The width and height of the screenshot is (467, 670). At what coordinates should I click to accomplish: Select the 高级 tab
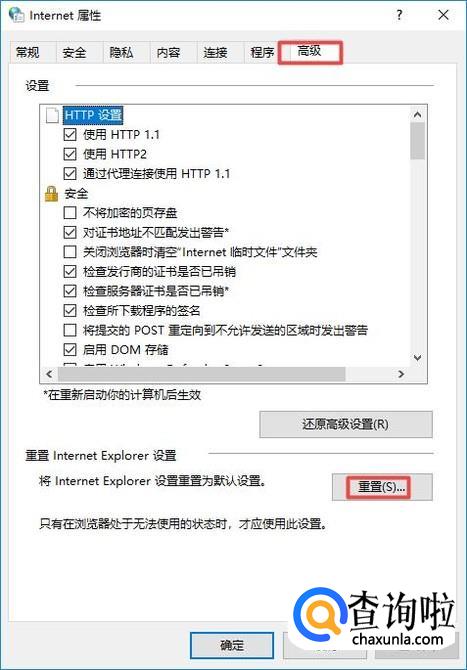(x=310, y=52)
